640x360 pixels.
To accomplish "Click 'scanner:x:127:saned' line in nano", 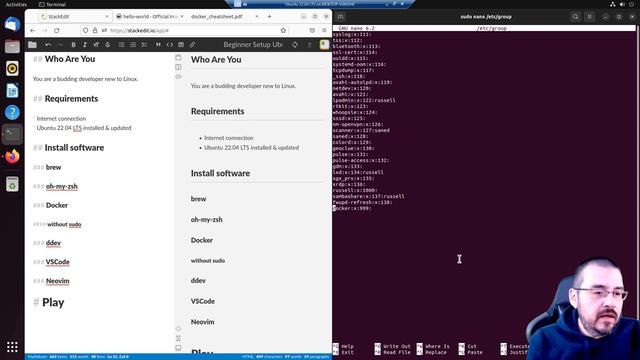I will pyautogui.click(x=361, y=130).
